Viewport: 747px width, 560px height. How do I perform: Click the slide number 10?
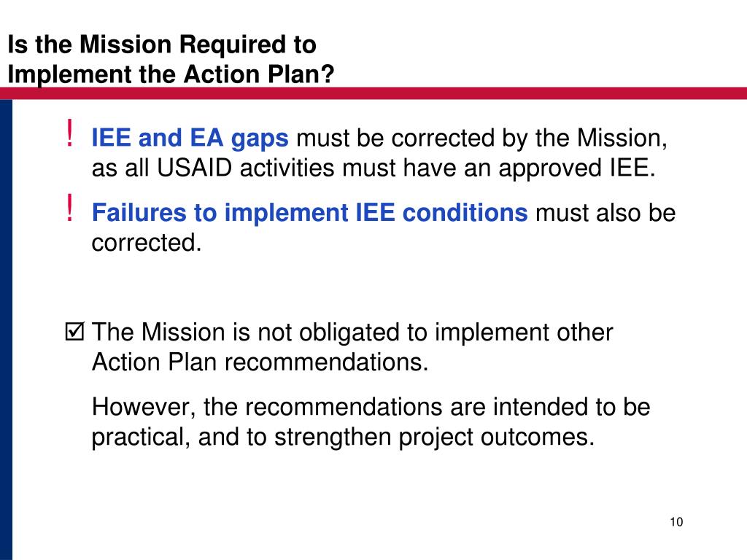[676, 522]
